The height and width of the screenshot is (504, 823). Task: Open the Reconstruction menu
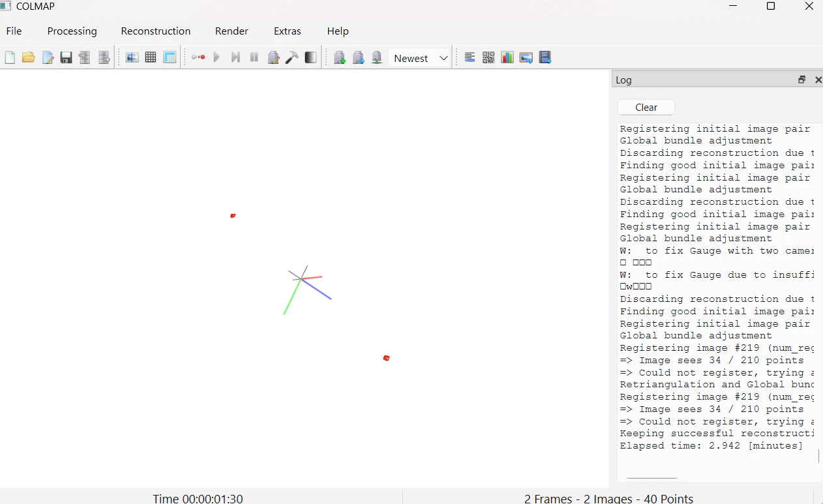[156, 31]
